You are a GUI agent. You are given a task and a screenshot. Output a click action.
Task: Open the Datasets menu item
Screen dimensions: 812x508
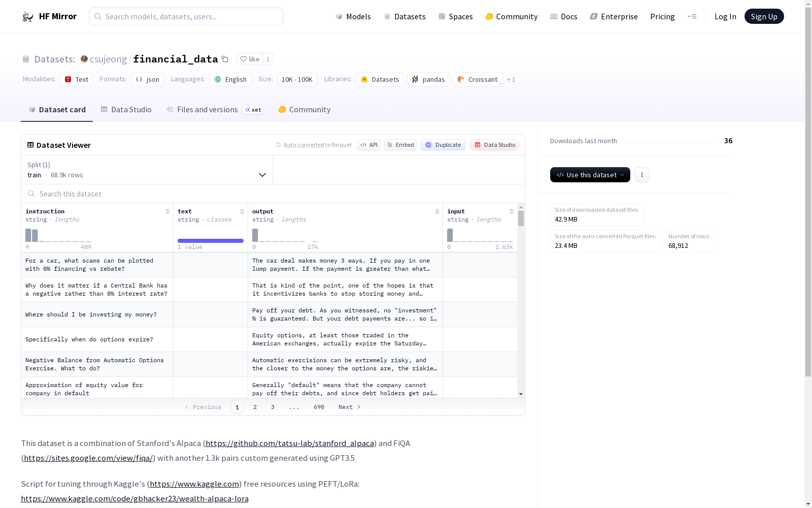[x=404, y=16]
